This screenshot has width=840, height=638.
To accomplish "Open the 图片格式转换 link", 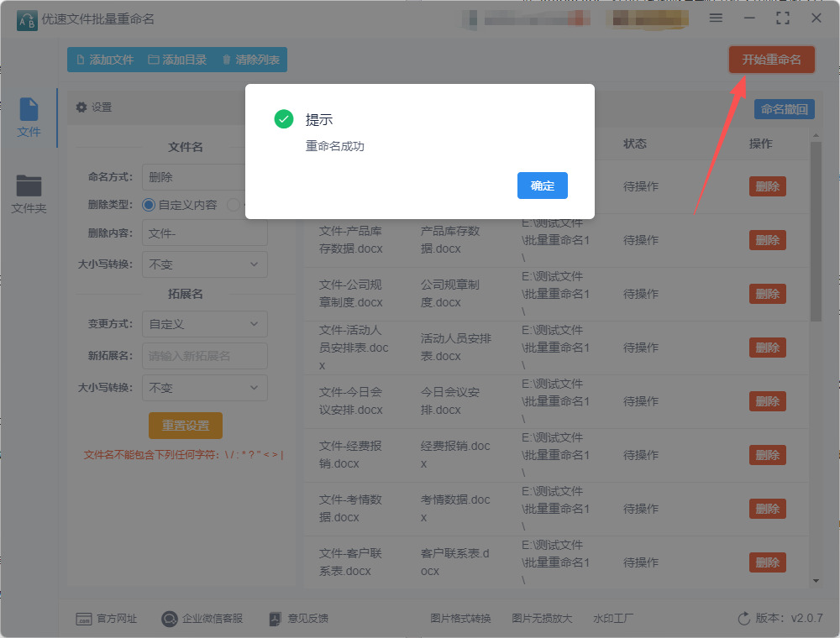I will point(460,619).
